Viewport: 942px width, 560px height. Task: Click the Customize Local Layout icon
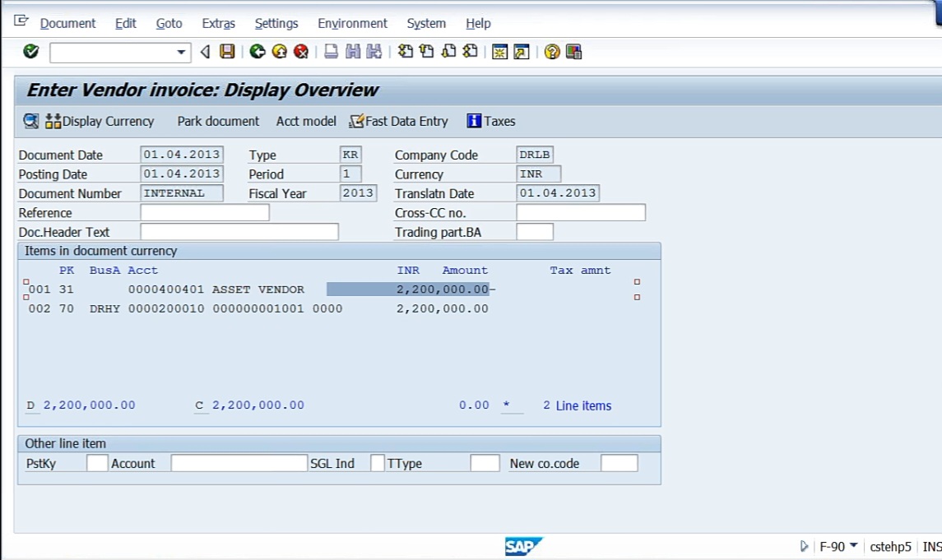point(573,52)
